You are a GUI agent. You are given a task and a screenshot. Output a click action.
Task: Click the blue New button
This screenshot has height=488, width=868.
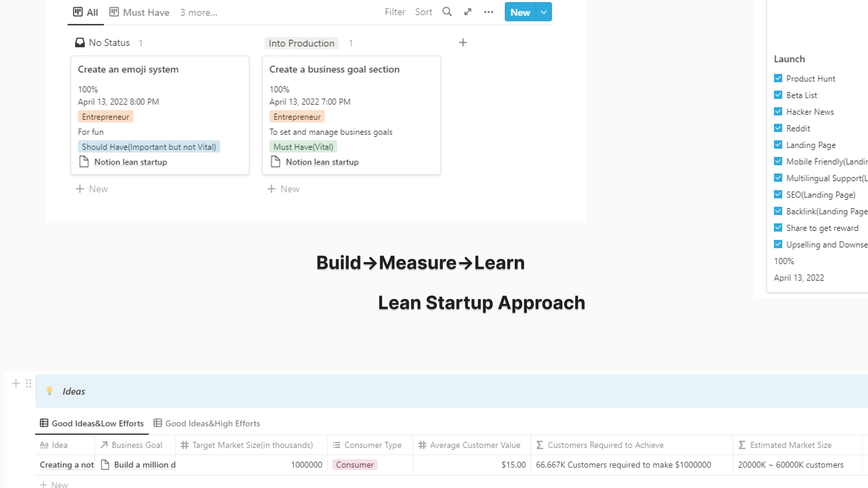pyautogui.click(x=520, y=12)
